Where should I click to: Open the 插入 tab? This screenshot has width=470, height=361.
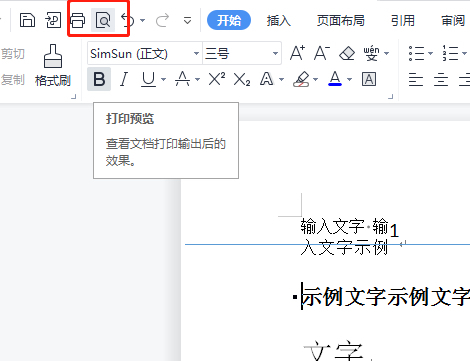click(x=279, y=21)
